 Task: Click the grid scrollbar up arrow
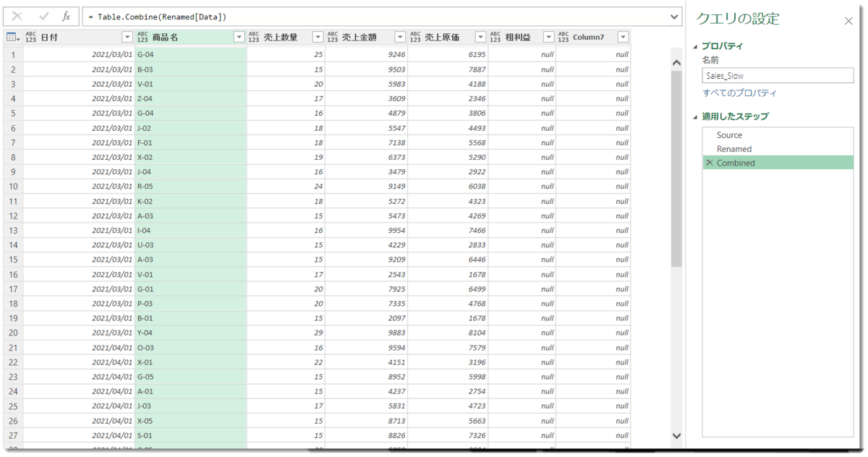click(x=676, y=63)
